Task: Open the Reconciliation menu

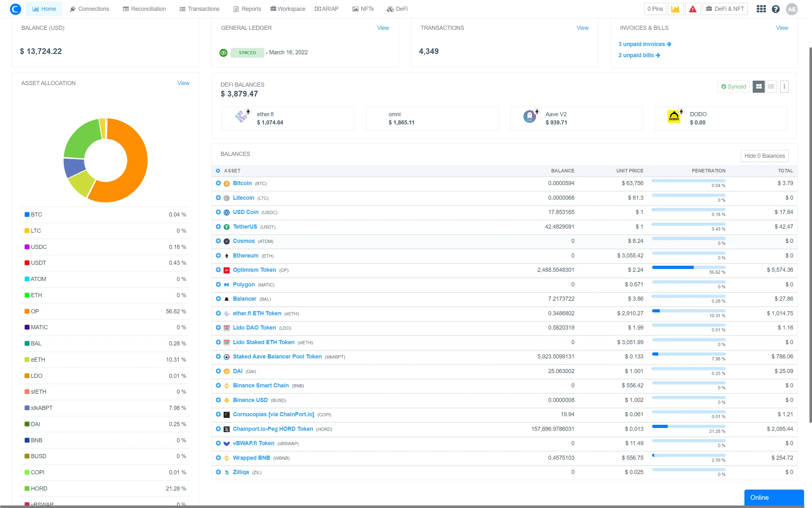Action: coord(144,9)
